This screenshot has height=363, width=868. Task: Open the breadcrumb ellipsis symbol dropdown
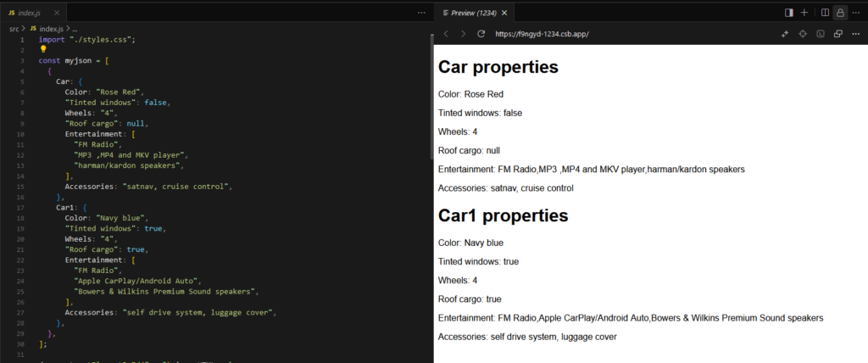pos(75,28)
